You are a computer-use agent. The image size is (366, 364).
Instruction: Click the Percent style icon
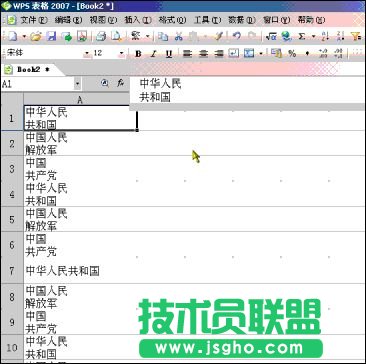(292, 54)
